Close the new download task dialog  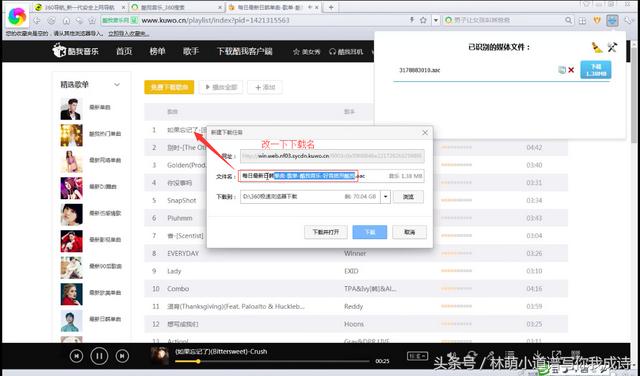[425, 133]
